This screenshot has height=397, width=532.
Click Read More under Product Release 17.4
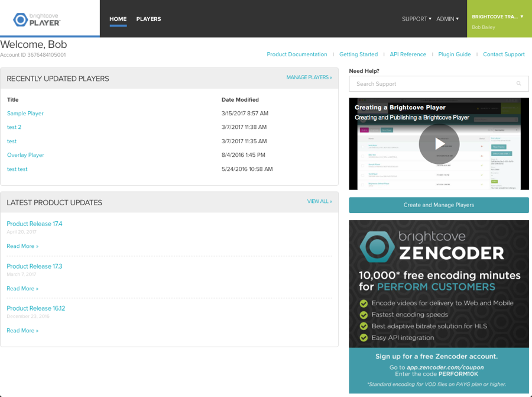click(x=22, y=246)
